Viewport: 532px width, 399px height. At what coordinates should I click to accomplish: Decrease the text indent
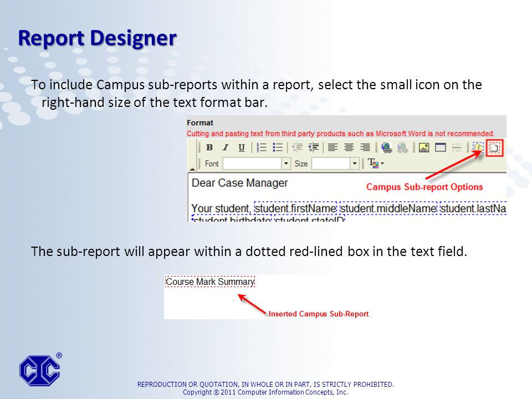[x=297, y=147]
